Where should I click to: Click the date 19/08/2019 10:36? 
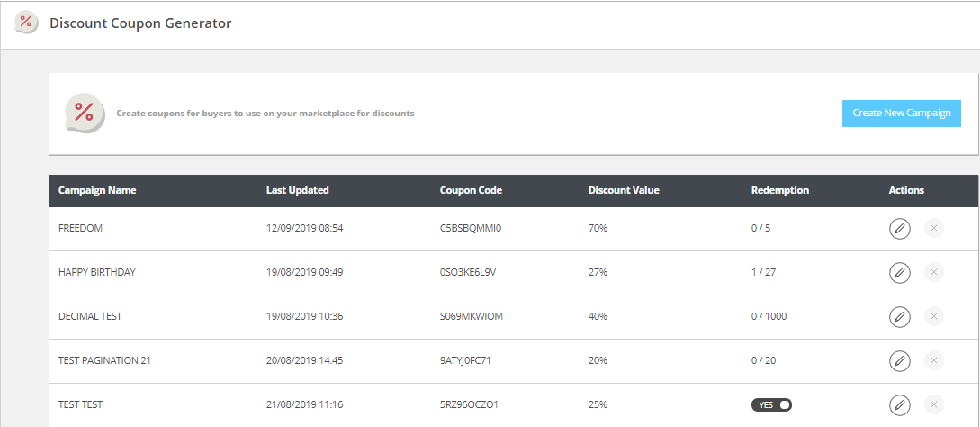tap(304, 317)
